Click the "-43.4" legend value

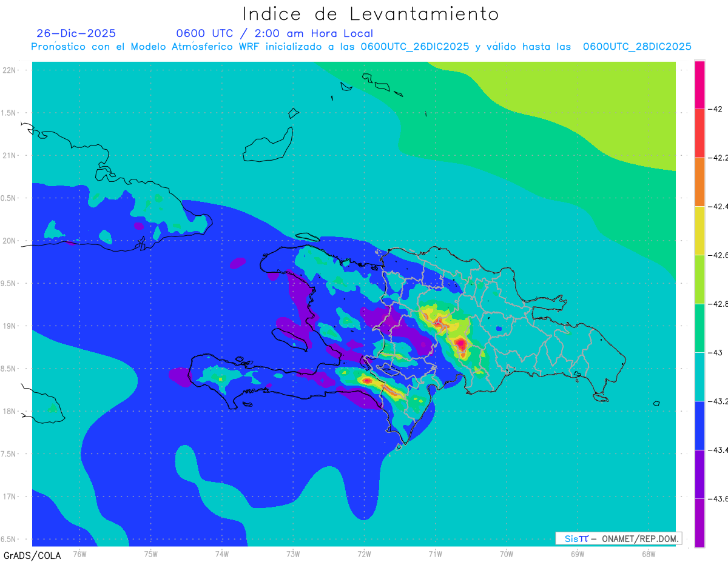[719, 450]
